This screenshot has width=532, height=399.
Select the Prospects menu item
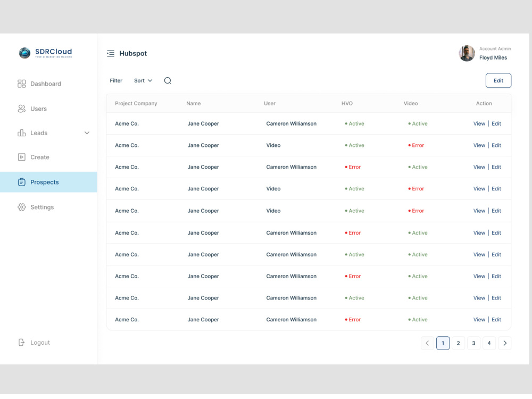pos(48,182)
